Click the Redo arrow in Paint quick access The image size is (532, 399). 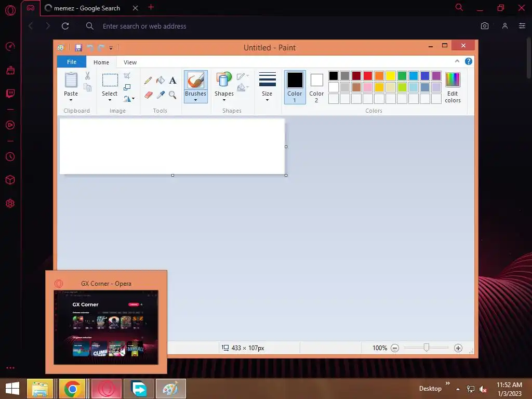(x=101, y=48)
